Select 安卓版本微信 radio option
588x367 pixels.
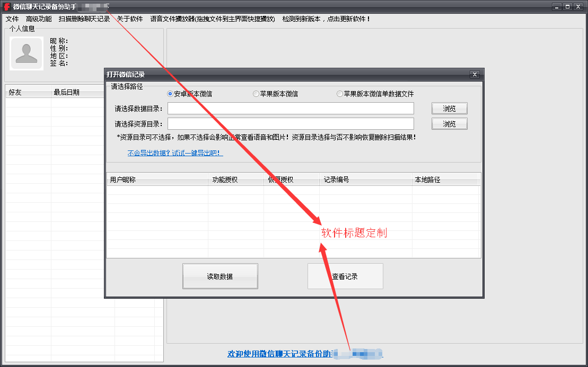pyautogui.click(x=170, y=94)
